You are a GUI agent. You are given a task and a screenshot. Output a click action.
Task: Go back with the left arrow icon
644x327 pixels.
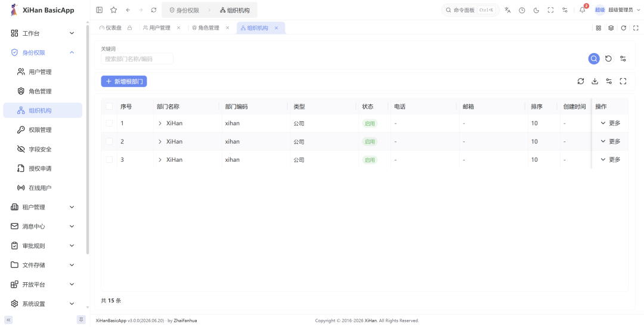(128, 10)
